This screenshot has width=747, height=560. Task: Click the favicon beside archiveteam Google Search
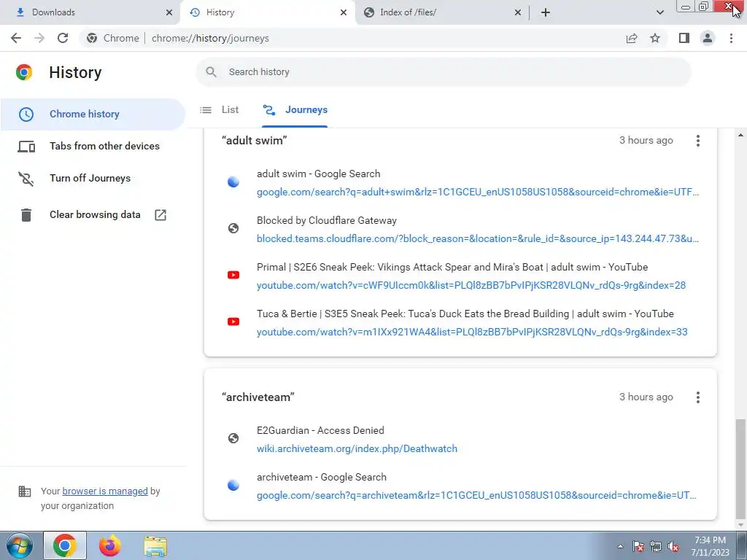233,485
